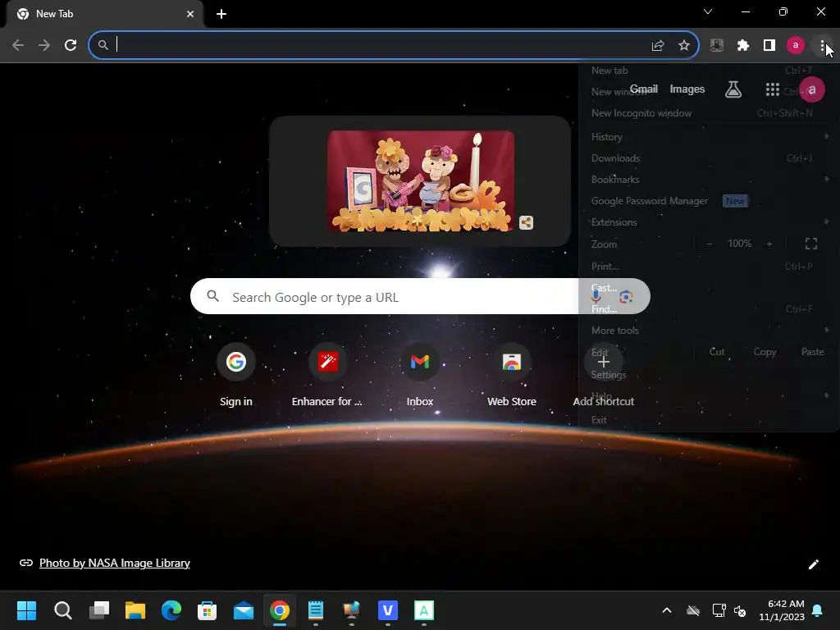Screen dimensions: 840x630
Task: Bookmark this tab with the star
Action: pyautogui.click(x=684, y=46)
